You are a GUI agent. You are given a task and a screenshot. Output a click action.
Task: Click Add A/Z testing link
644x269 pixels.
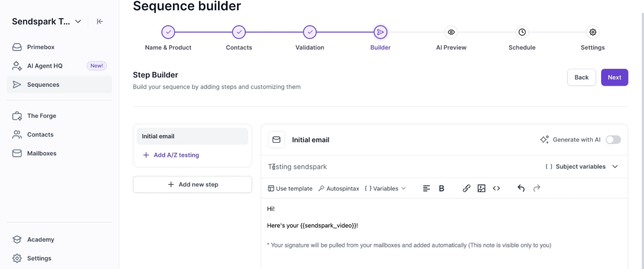171,155
